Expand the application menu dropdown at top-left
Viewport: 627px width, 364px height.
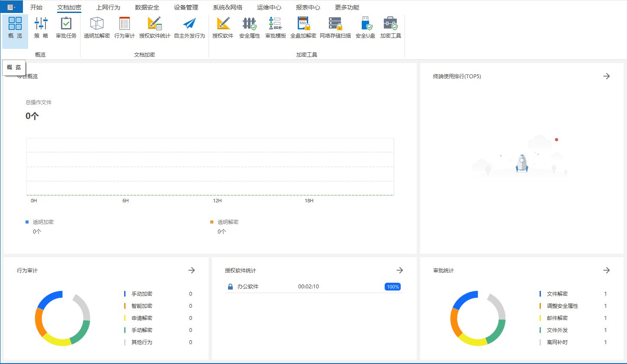tap(11, 7)
